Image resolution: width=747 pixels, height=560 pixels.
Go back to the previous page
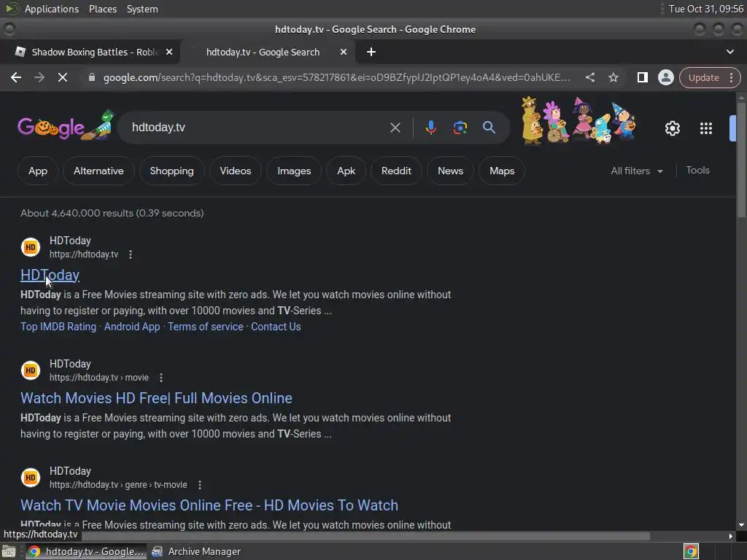(x=16, y=77)
